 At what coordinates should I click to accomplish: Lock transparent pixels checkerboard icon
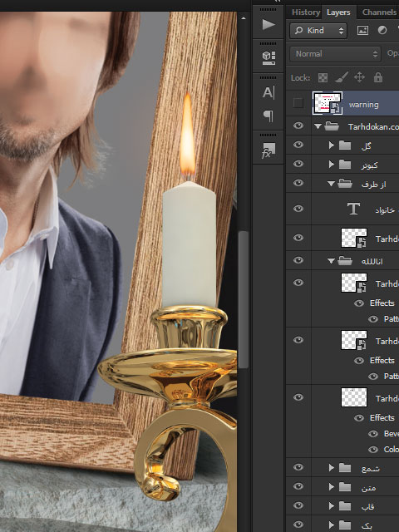323,78
